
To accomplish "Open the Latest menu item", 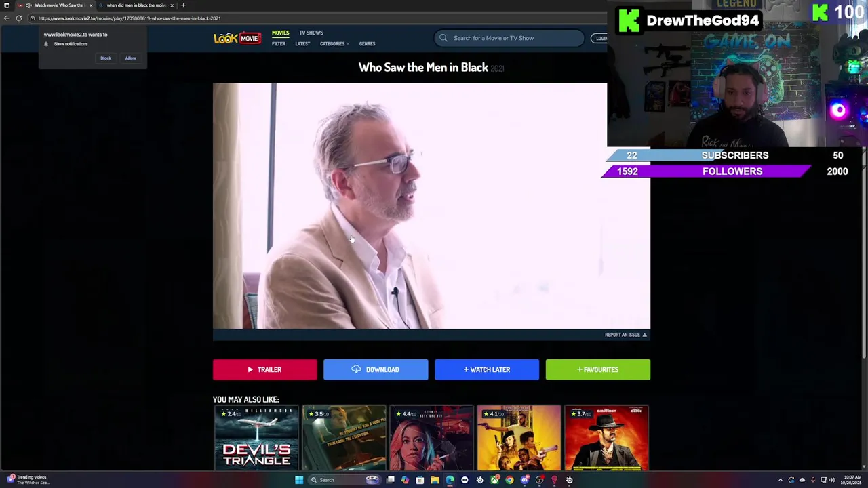I will (x=302, y=44).
